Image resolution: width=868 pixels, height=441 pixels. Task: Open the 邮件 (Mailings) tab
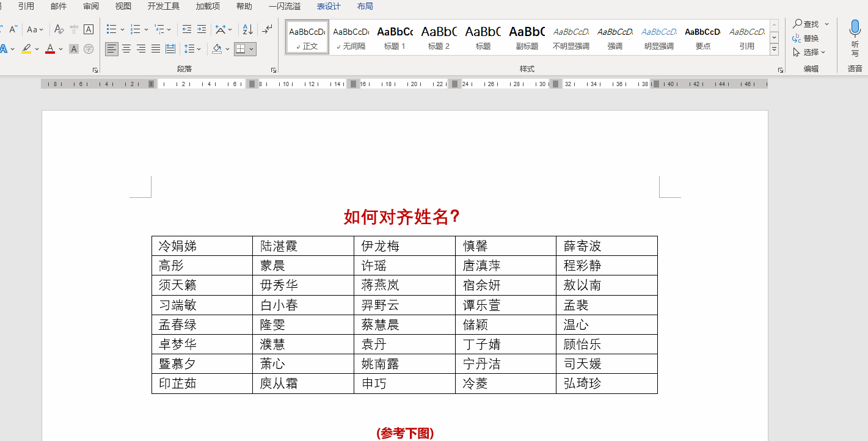click(59, 6)
